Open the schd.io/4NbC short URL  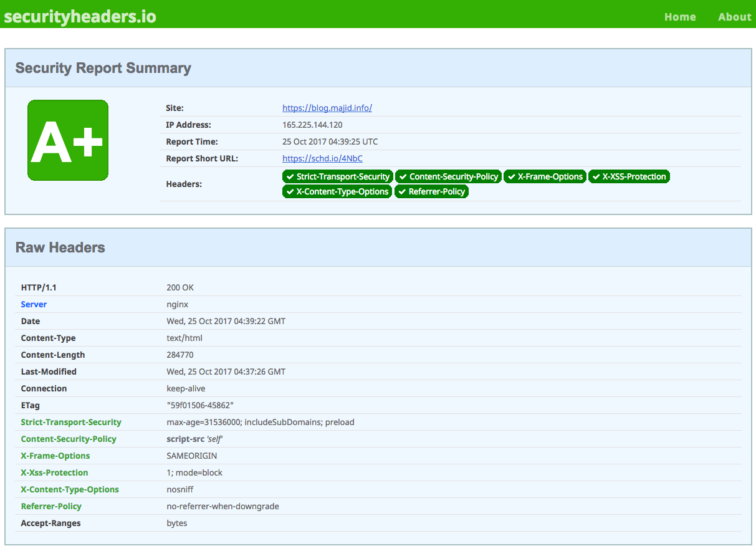pyautogui.click(x=322, y=158)
